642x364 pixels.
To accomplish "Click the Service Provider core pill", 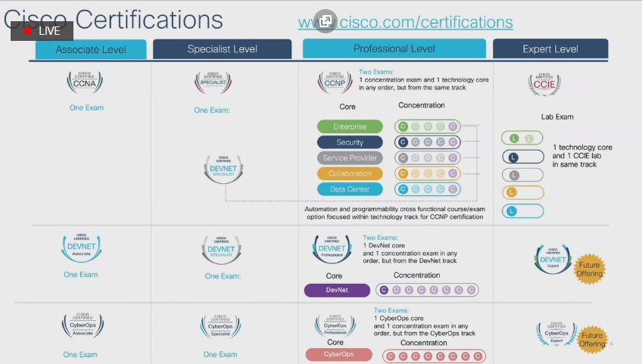I will point(350,157).
